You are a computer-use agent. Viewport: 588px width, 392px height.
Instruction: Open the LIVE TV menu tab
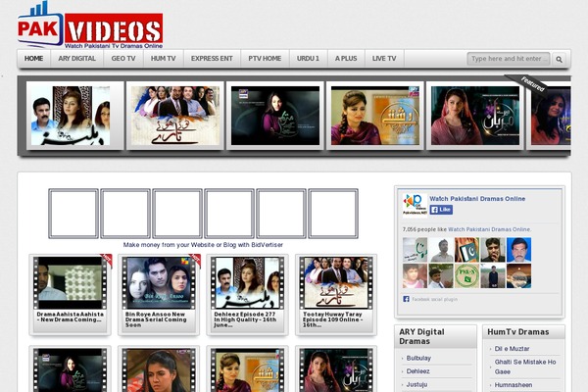tap(384, 59)
